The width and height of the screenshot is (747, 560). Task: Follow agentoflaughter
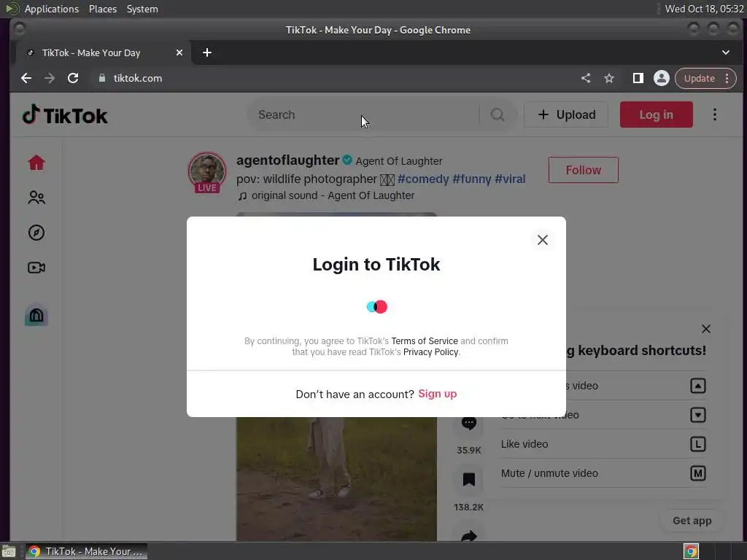coord(583,170)
